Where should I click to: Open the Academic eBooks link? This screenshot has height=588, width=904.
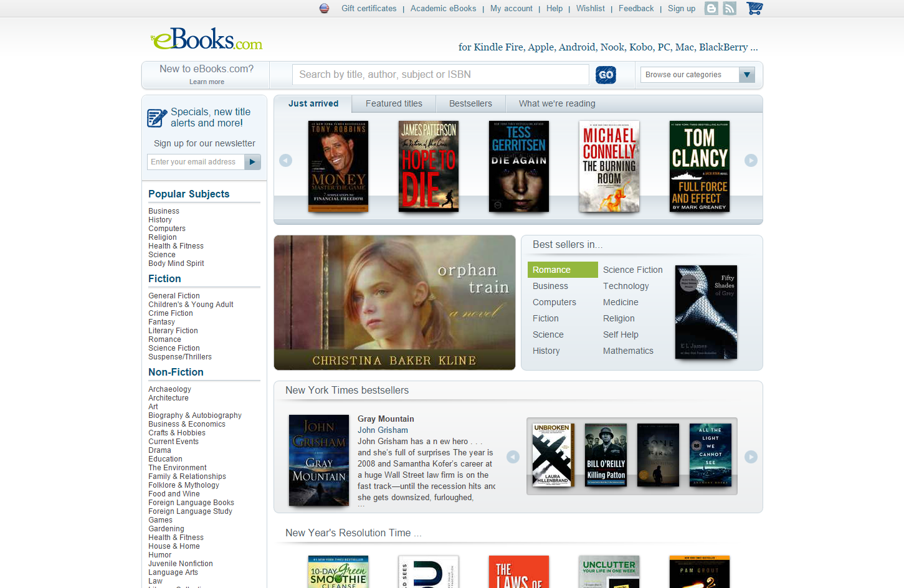[x=443, y=8]
